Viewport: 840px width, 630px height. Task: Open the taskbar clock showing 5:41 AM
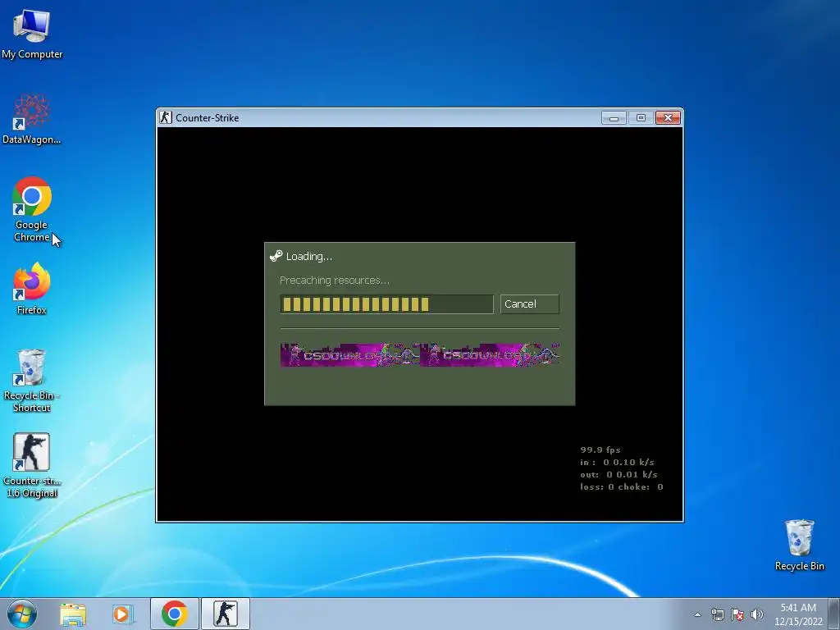798,614
